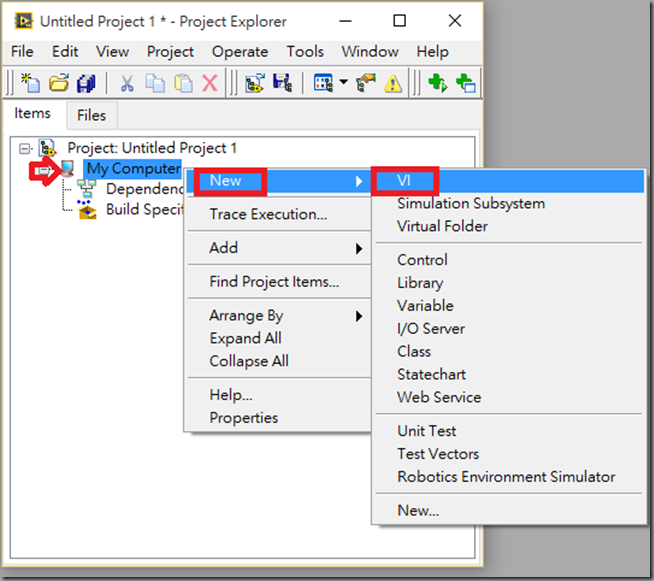654x581 pixels.
Task: Switch to the Items tab
Action: [32, 113]
